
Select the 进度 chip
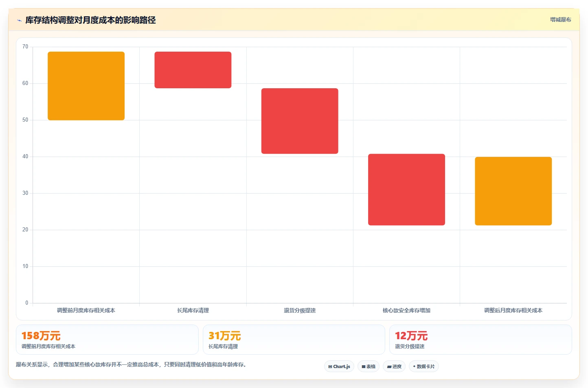(x=394, y=366)
